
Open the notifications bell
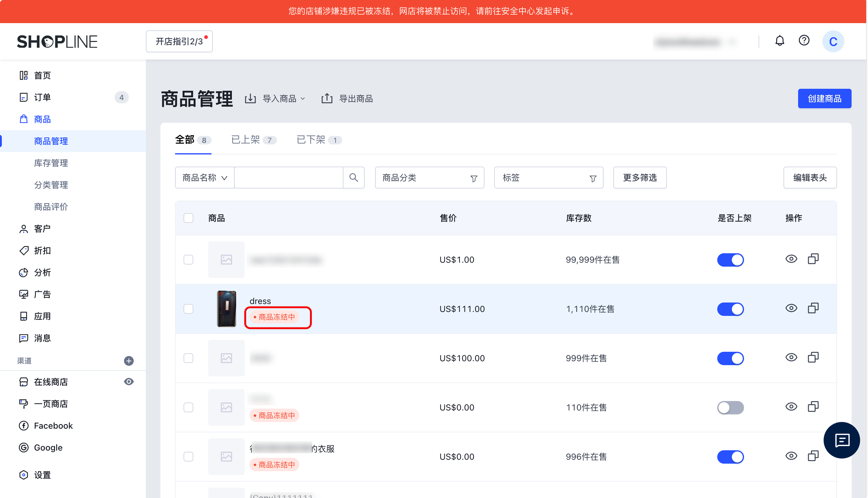[780, 41]
